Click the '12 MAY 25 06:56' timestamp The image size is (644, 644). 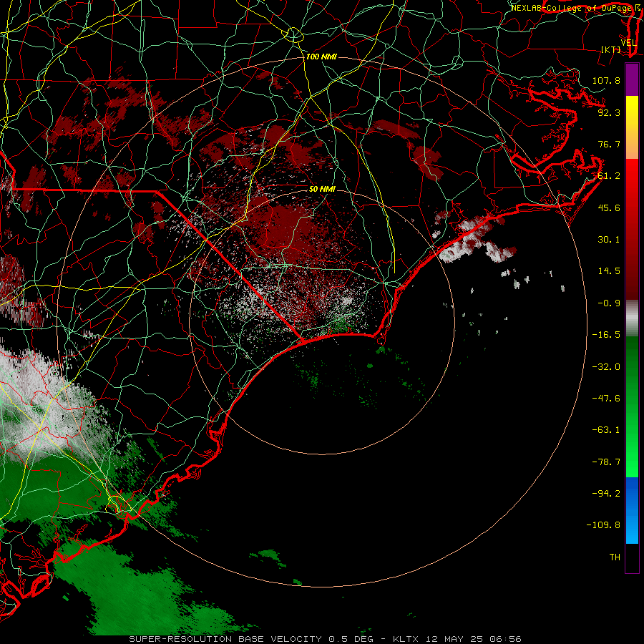[x=474, y=639]
